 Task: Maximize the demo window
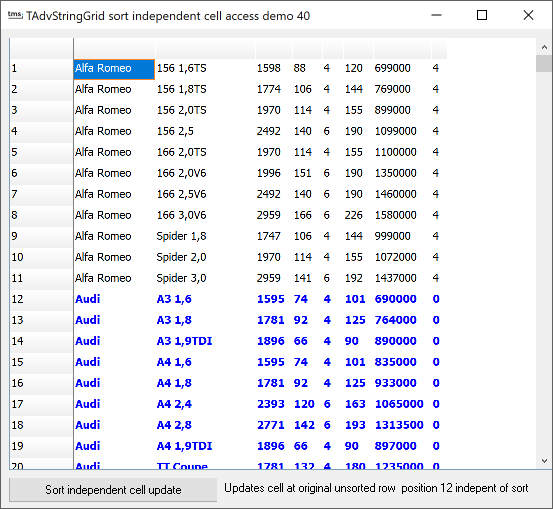[482, 15]
